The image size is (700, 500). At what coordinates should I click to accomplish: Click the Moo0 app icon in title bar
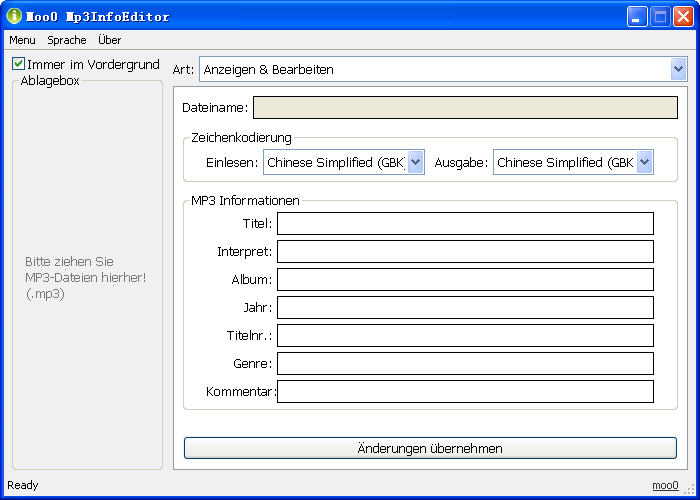tap(14, 16)
